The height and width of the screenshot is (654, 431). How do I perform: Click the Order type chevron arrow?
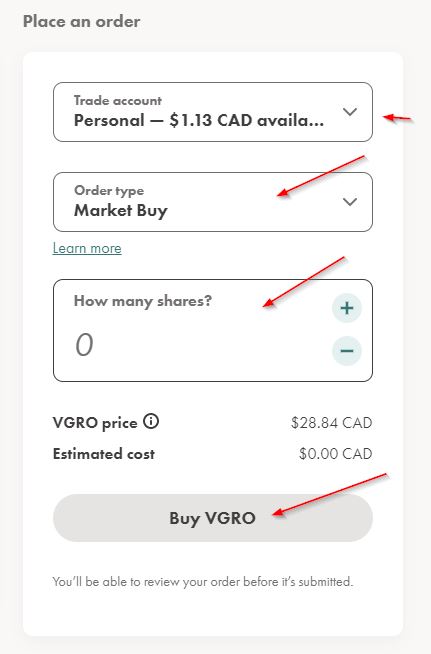pos(350,202)
